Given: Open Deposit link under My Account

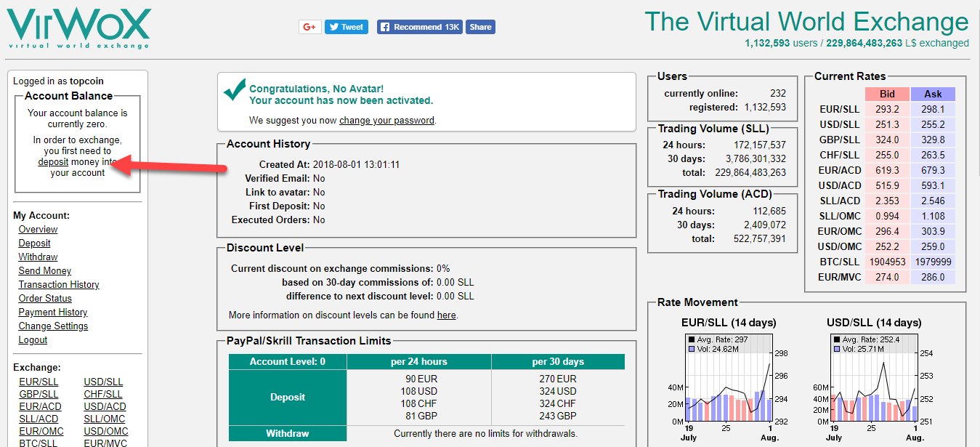Looking at the screenshot, I should point(34,243).
